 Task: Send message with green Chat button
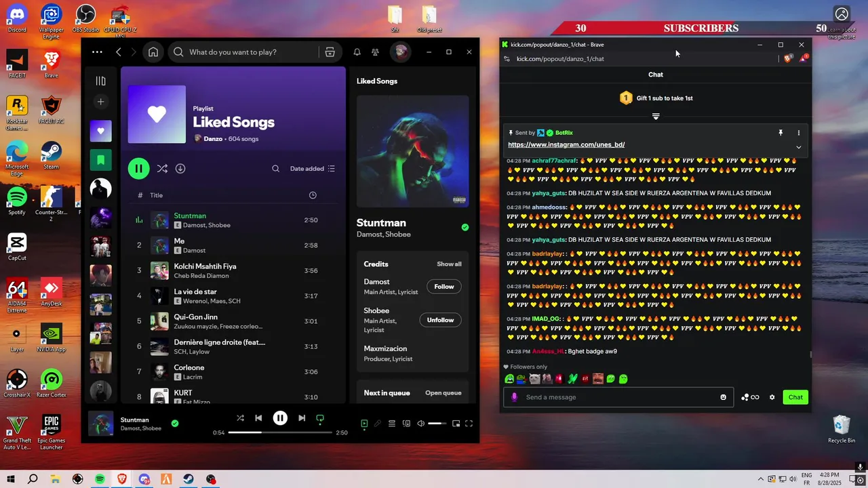pos(795,397)
